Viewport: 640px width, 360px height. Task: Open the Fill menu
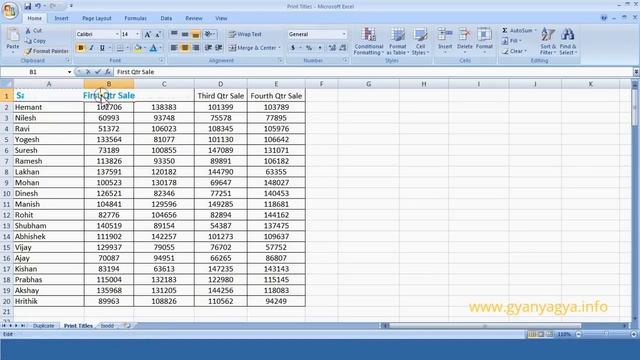pyautogui.click(x=512, y=41)
